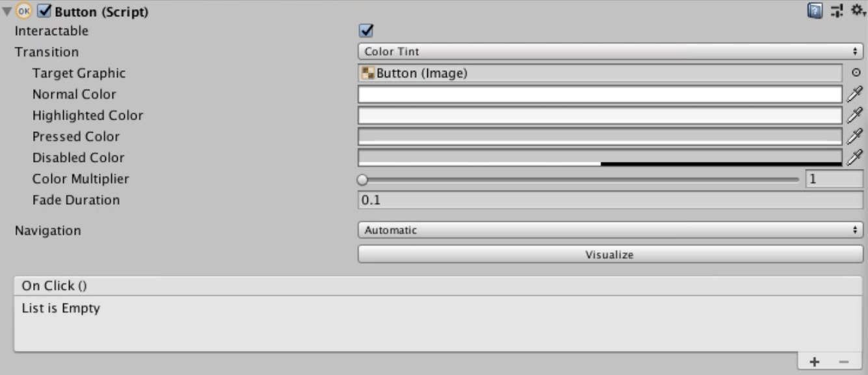Pick Pressed Color with the eyedropper

[855, 136]
